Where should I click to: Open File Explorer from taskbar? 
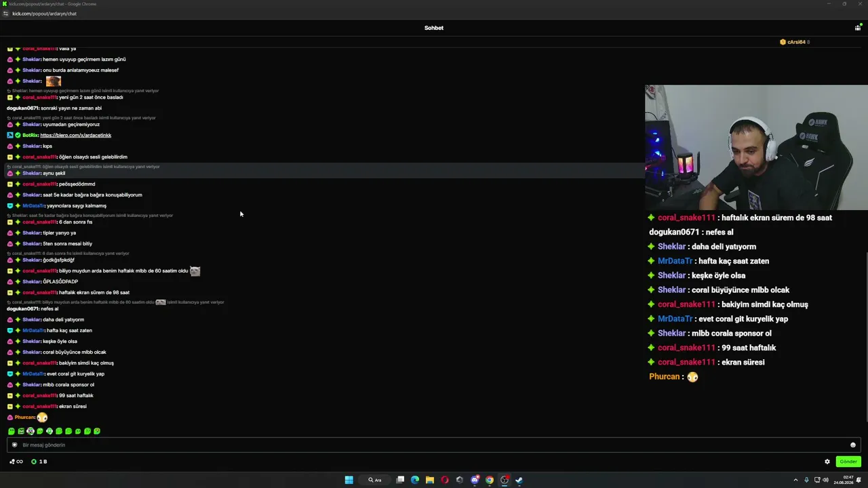(x=430, y=480)
